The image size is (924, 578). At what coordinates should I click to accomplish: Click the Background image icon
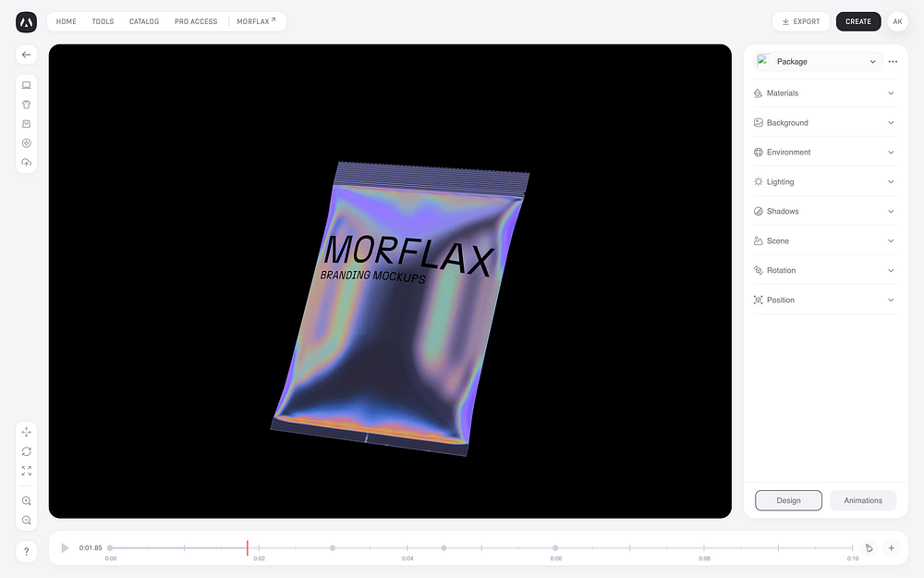[x=758, y=123]
